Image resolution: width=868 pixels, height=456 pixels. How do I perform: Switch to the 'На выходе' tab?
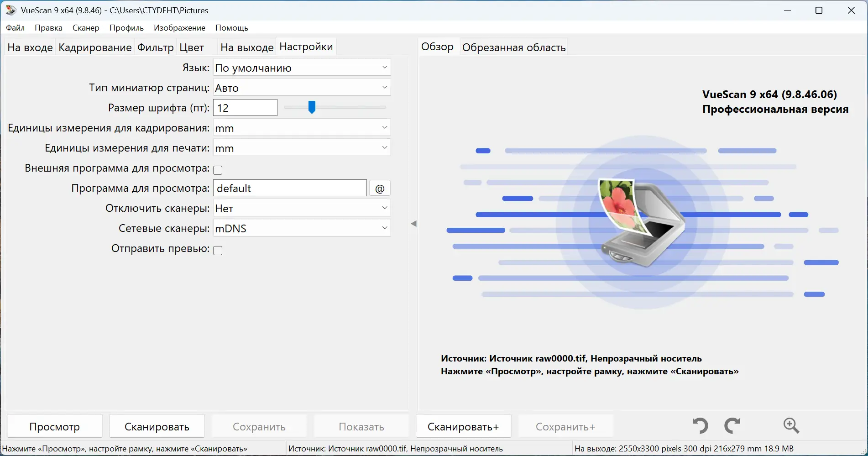[247, 47]
